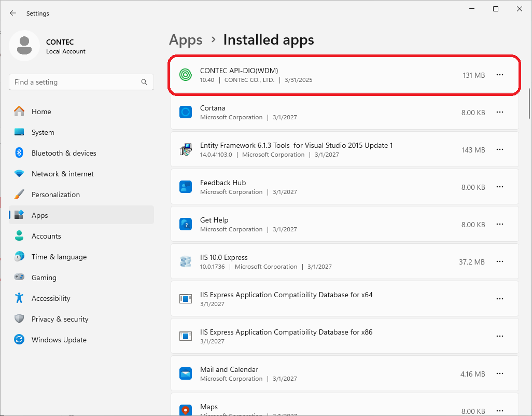
Task: Select Apps in the sidebar
Action: pyautogui.click(x=81, y=215)
